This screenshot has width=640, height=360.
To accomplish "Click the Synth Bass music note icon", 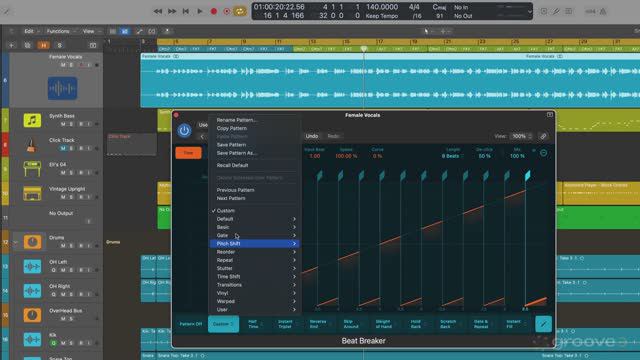I will [x=32, y=120].
